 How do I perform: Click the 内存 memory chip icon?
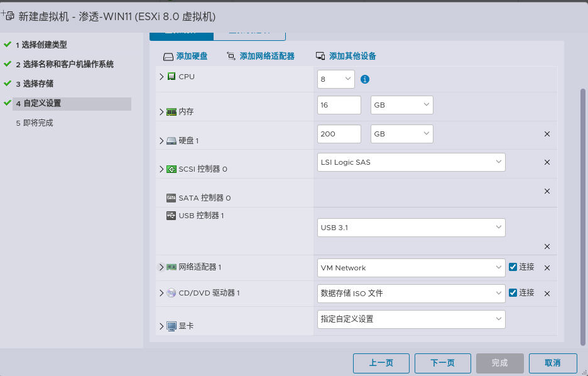[171, 111]
